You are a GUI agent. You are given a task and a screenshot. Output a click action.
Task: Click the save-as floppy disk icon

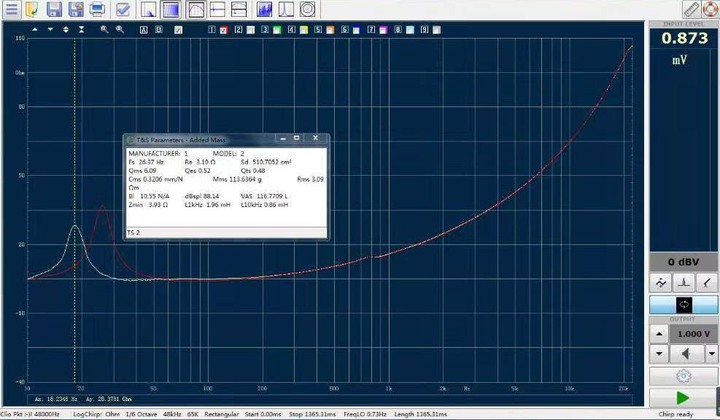(x=76, y=9)
